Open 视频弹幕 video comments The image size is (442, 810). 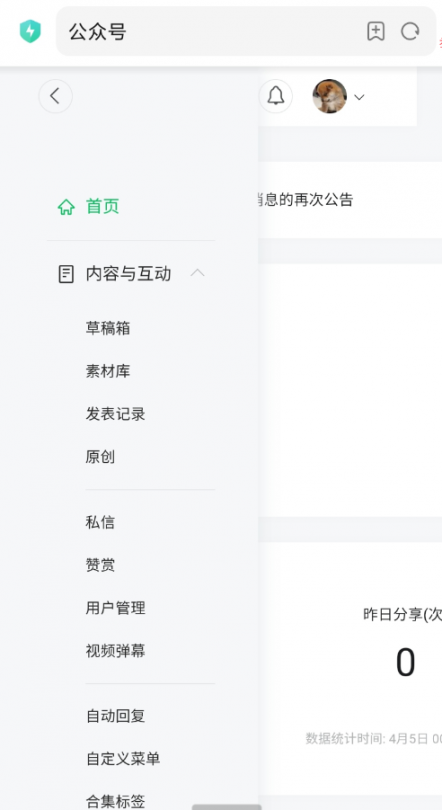pos(115,650)
